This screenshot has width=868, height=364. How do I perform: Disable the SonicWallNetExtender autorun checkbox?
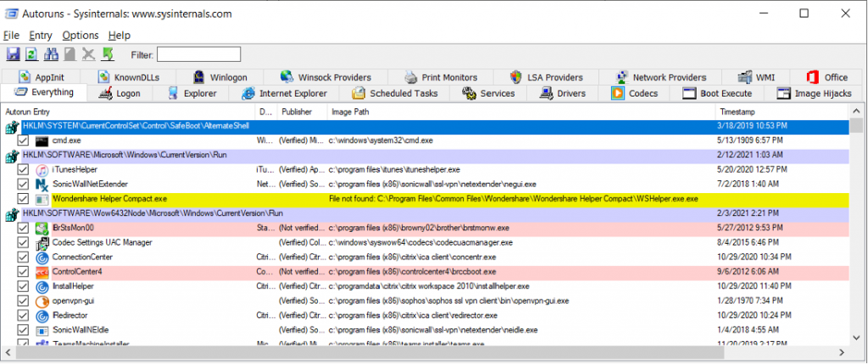[x=23, y=184]
